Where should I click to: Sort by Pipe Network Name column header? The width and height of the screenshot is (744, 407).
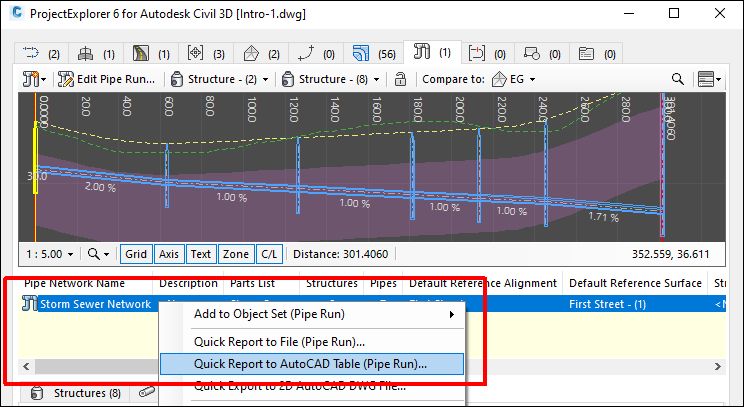coord(74,283)
